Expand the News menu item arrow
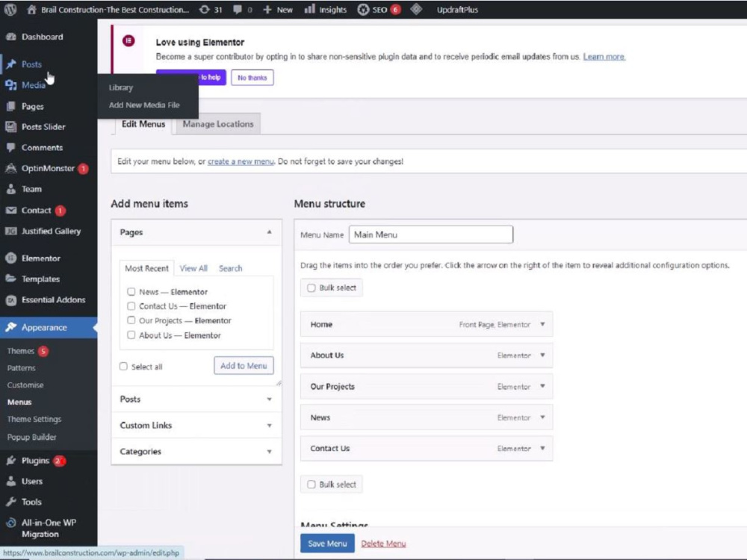Image resolution: width=747 pixels, height=560 pixels. pyautogui.click(x=542, y=417)
